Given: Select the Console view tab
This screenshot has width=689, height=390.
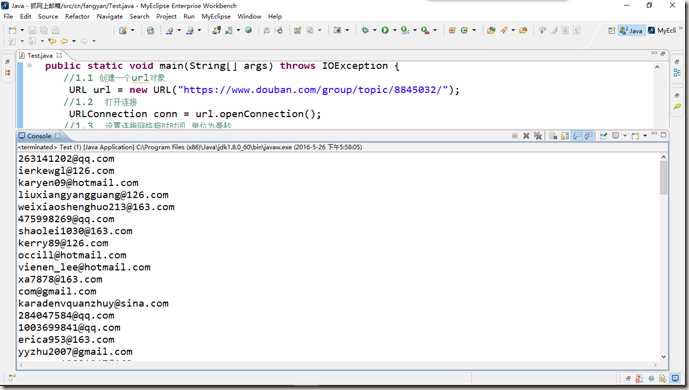Looking at the screenshot, I should [39, 136].
